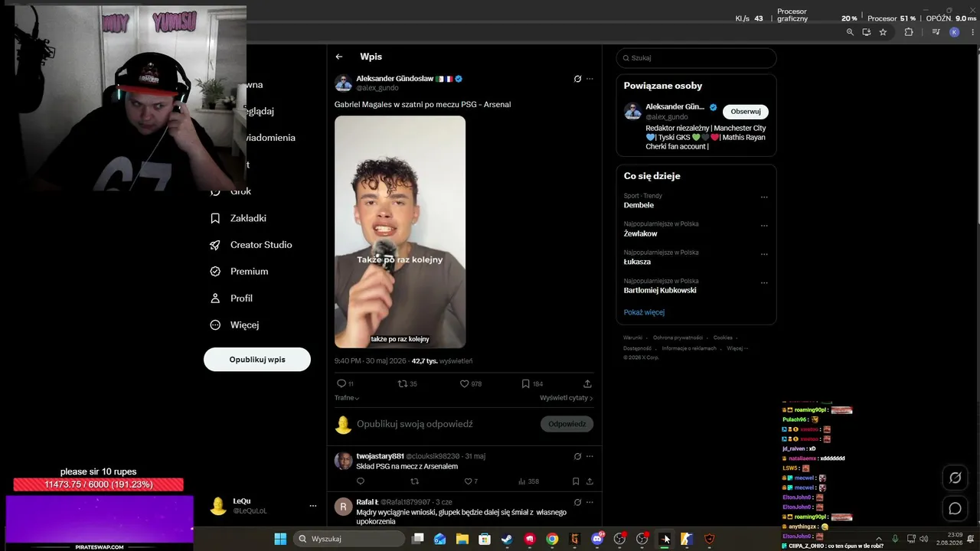The image size is (980, 551).
Task: Open Premium in the sidebar
Action: (x=239, y=272)
